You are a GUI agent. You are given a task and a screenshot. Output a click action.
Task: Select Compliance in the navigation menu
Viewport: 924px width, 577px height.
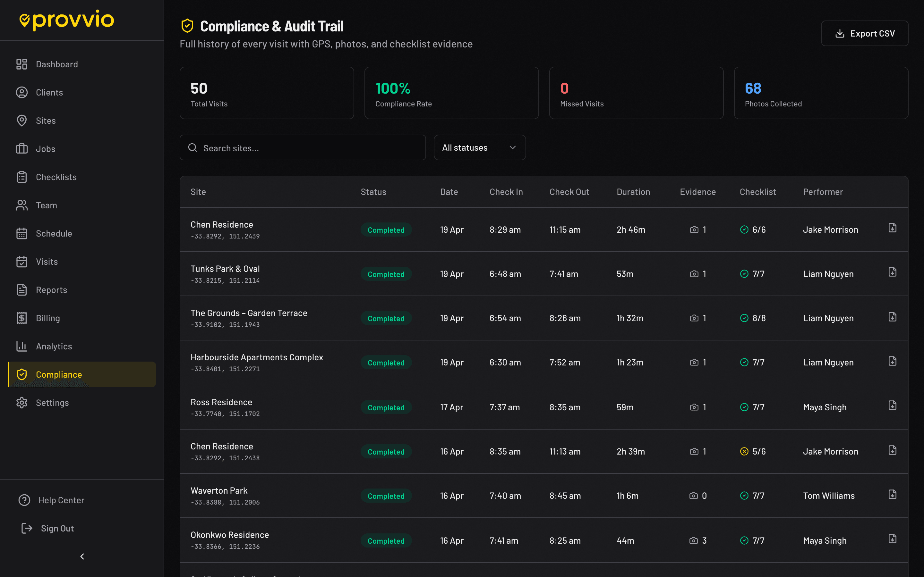point(58,374)
